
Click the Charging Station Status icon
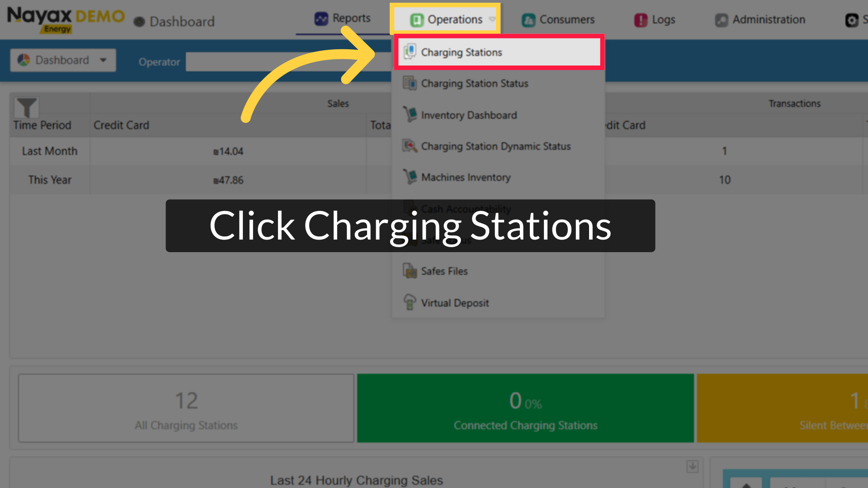tap(410, 83)
